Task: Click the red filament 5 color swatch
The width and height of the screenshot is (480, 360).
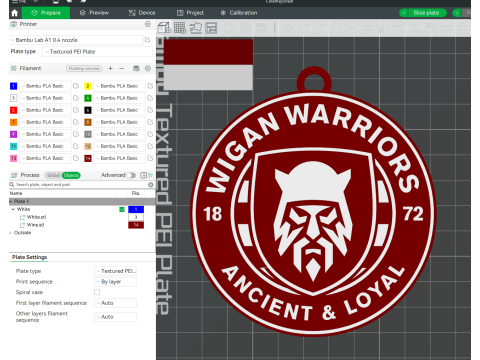Action: tap(13, 110)
